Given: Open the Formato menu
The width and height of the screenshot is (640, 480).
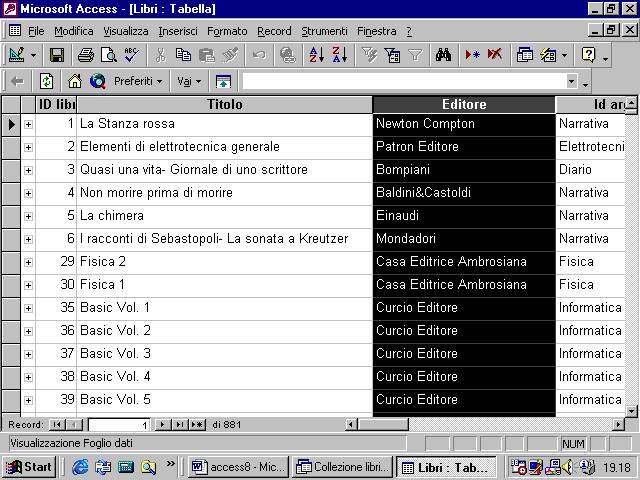Looking at the screenshot, I should (x=227, y=31).
